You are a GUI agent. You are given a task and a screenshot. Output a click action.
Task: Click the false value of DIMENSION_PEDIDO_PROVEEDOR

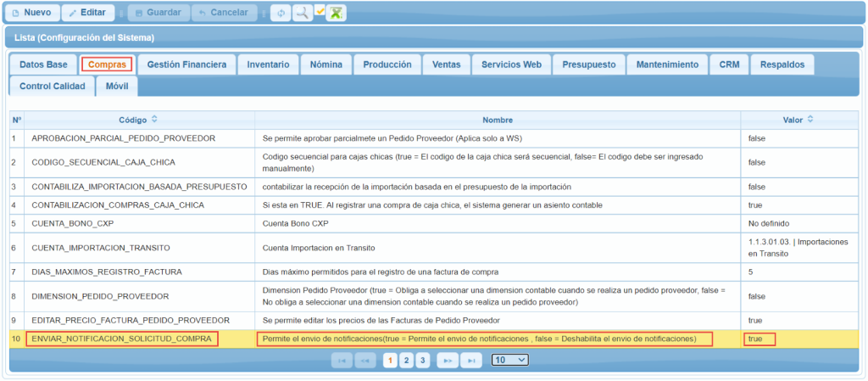click(x=756, y=296)
